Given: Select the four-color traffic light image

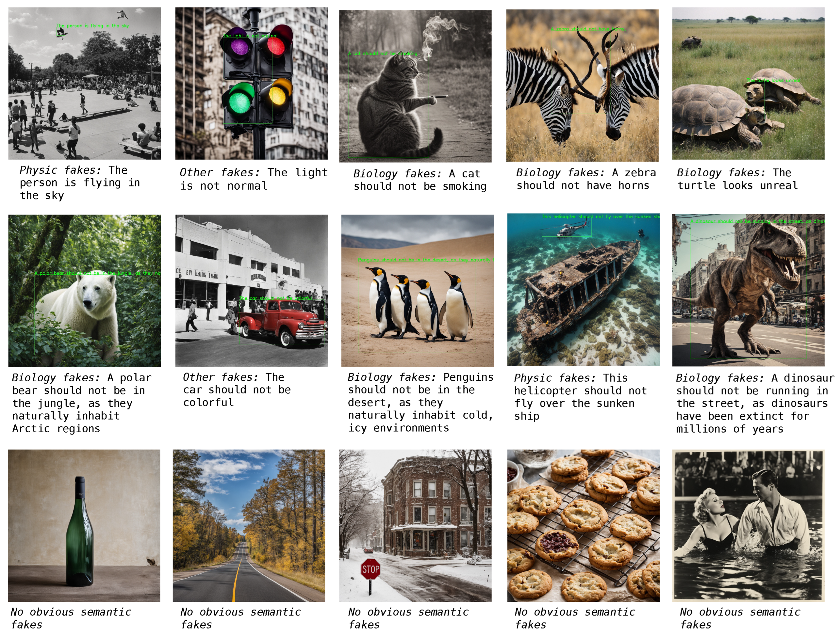Looking at the screenshot, I should [x=251, y=84].
